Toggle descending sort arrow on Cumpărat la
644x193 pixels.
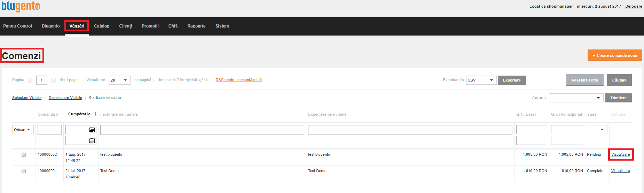pos(95,114)
